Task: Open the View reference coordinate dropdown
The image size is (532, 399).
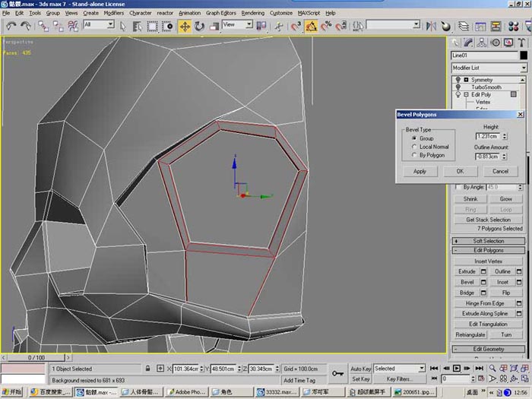Action: [237, 25]
